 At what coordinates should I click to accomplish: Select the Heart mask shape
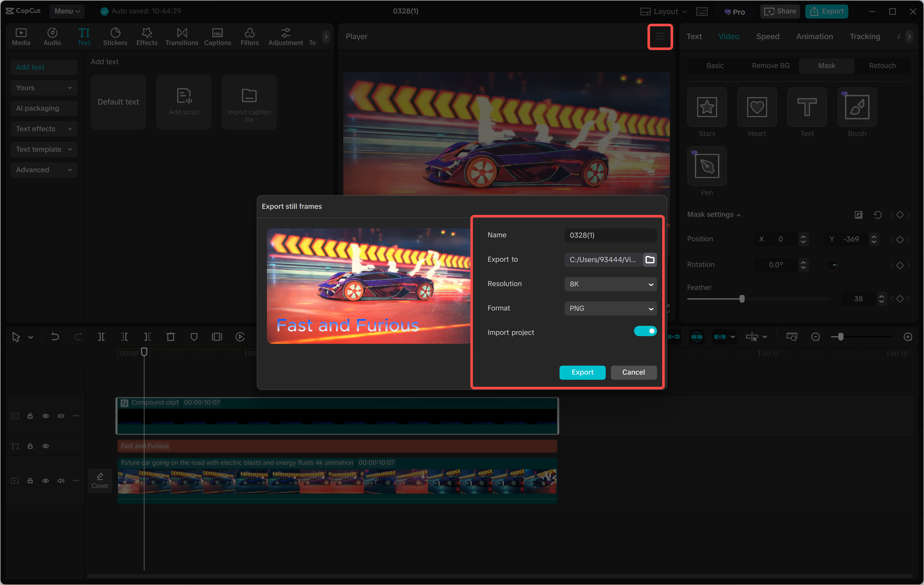pos(756,107)
